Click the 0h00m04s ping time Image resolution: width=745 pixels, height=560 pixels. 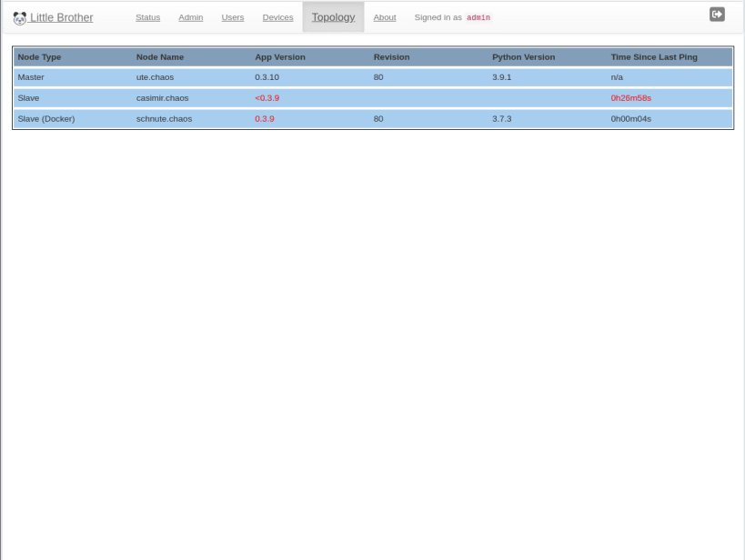click(x=631, y=119)
